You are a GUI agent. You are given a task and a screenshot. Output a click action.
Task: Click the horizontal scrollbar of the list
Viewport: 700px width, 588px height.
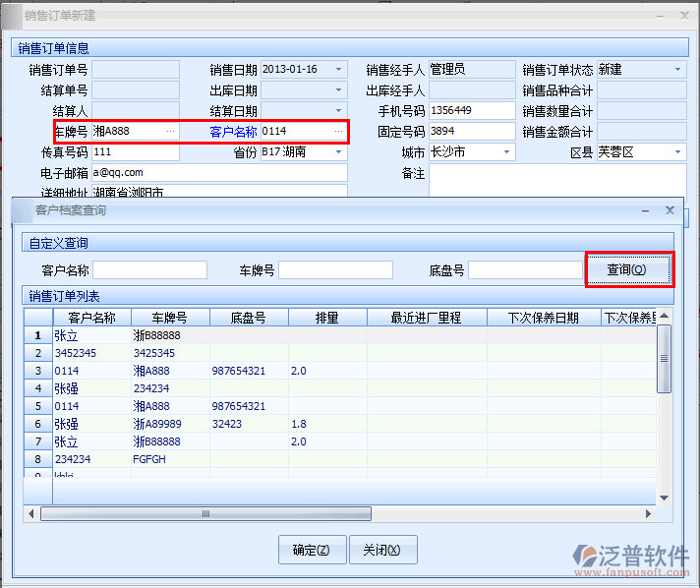point(205,514)
